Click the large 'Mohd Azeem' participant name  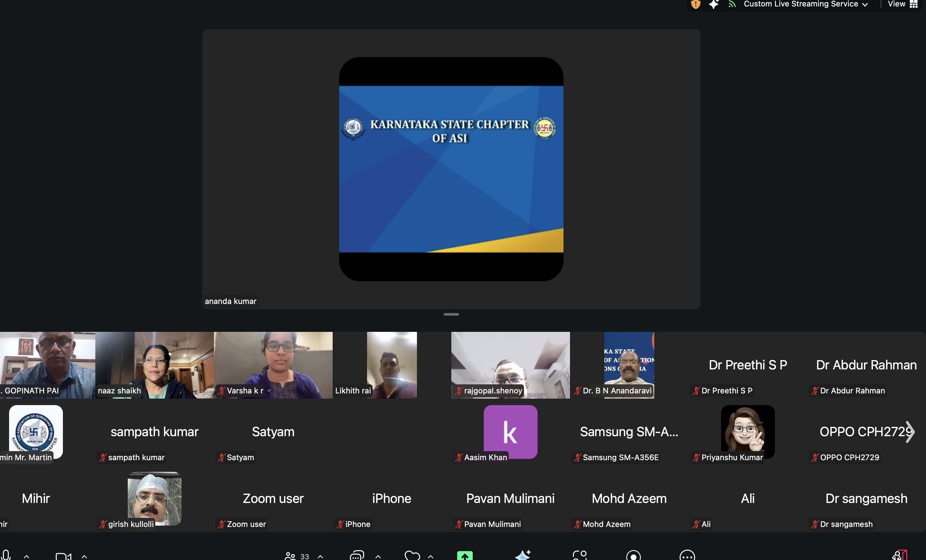pyautogui.click(x=629, y=498)
